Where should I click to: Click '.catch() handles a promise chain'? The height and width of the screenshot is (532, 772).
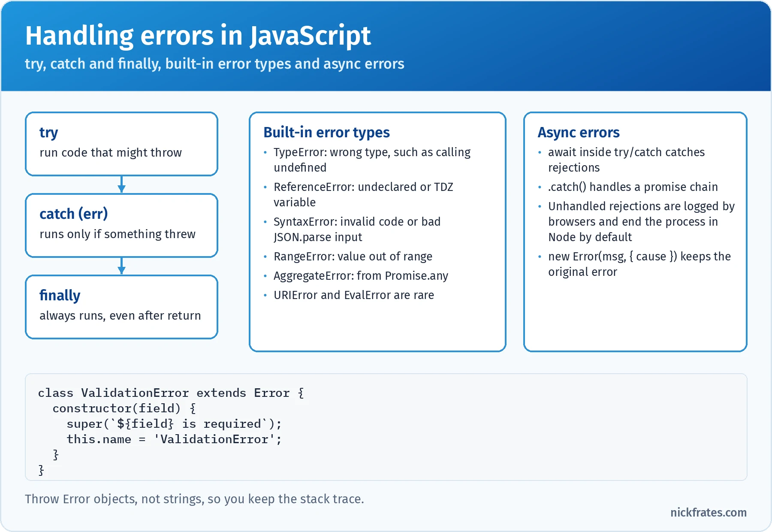[633, 187]
